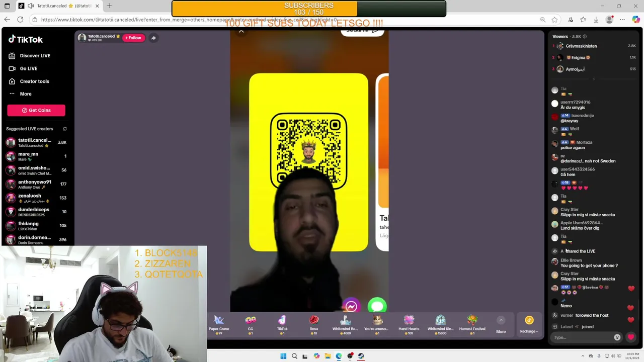Viewport: 644px width, 362px height.
Task: Send the TikTok gift
Action: point(282,324)
